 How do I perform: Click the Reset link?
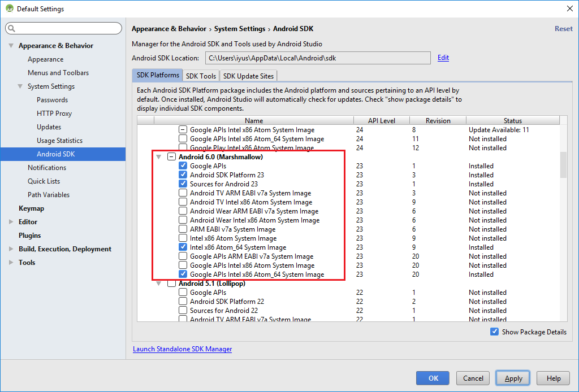coord(564,29)
